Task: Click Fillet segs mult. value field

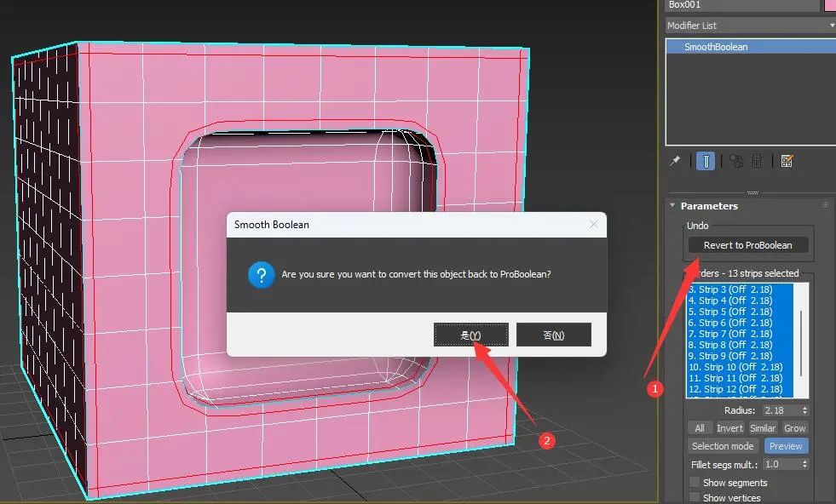Action: pyautogui.click(x=781, y=465)
